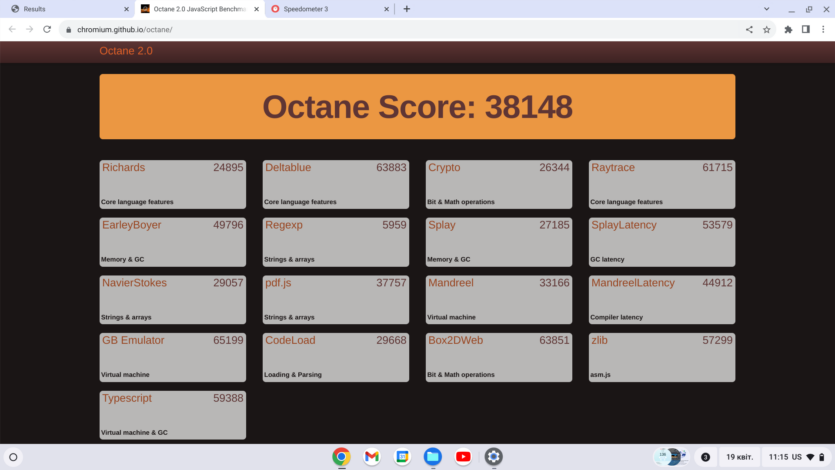Select the Richards score 24895
The height and width of the screenshot is (470, 835).
(x=228, y=168)
